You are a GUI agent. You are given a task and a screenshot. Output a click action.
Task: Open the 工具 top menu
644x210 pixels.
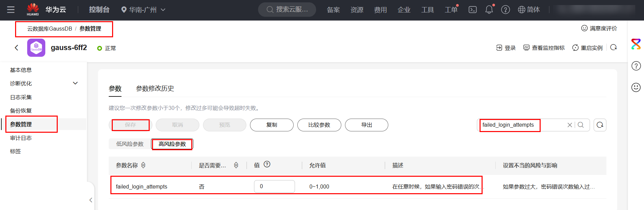pos(428,10)
